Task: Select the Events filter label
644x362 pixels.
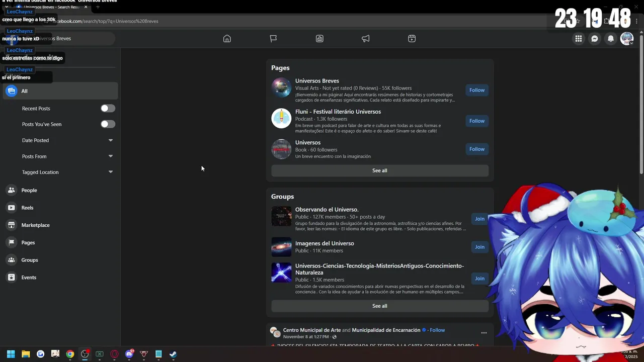Action: pyautogui.click(x=29, y=278)
